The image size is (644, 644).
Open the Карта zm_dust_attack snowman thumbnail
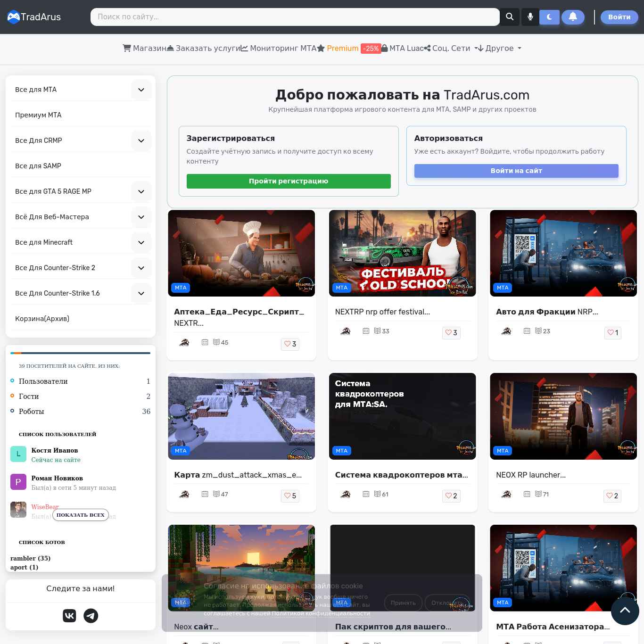[x=241, y=416]
